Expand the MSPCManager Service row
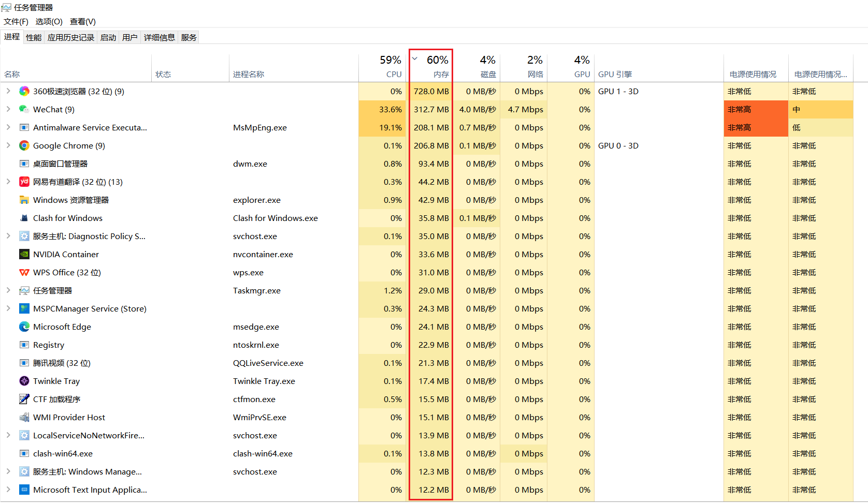This screenshot has width=868, height=503. pyautogui.click(x=8, y=308)
